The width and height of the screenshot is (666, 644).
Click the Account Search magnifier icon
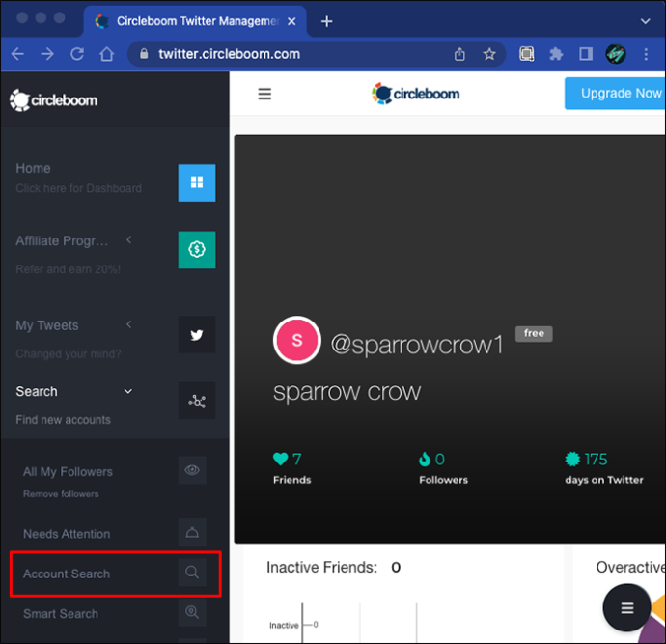192,573
